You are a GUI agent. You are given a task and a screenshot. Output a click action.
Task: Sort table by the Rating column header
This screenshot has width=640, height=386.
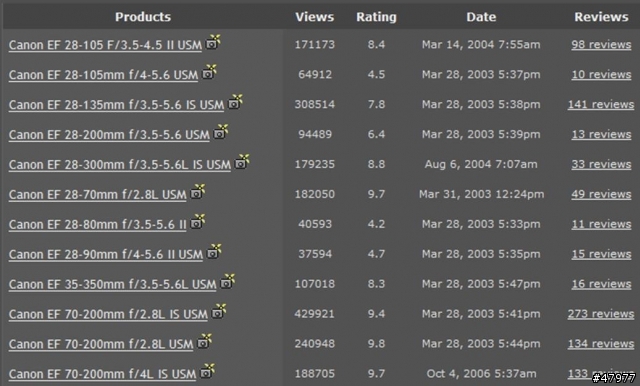[x=376, y=17]
